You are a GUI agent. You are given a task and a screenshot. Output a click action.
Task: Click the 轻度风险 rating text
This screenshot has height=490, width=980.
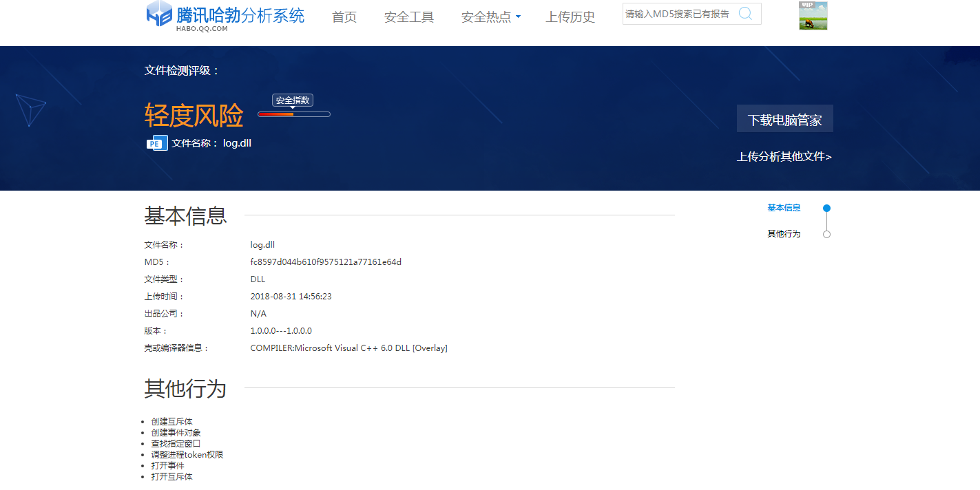click(194, 116)
